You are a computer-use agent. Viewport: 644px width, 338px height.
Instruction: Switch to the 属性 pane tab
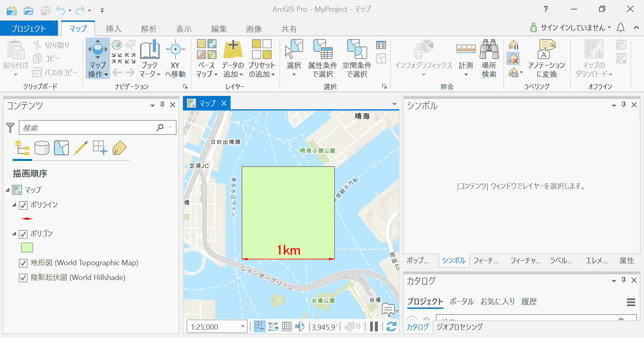tap(627, 261)
